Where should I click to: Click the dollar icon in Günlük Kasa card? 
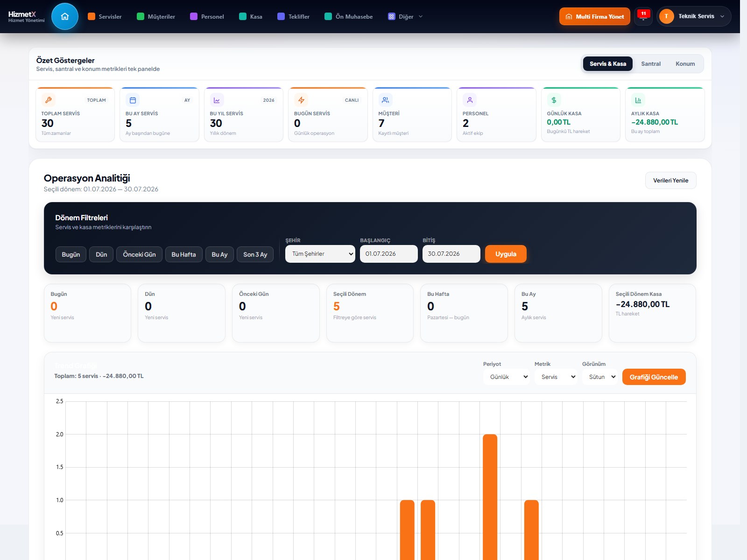click(554, 100)
